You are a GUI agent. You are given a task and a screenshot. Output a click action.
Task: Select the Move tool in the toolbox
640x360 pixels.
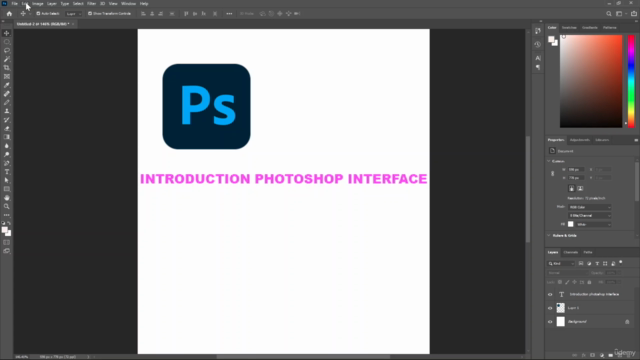pyautogui.click(x=7, y=33)
